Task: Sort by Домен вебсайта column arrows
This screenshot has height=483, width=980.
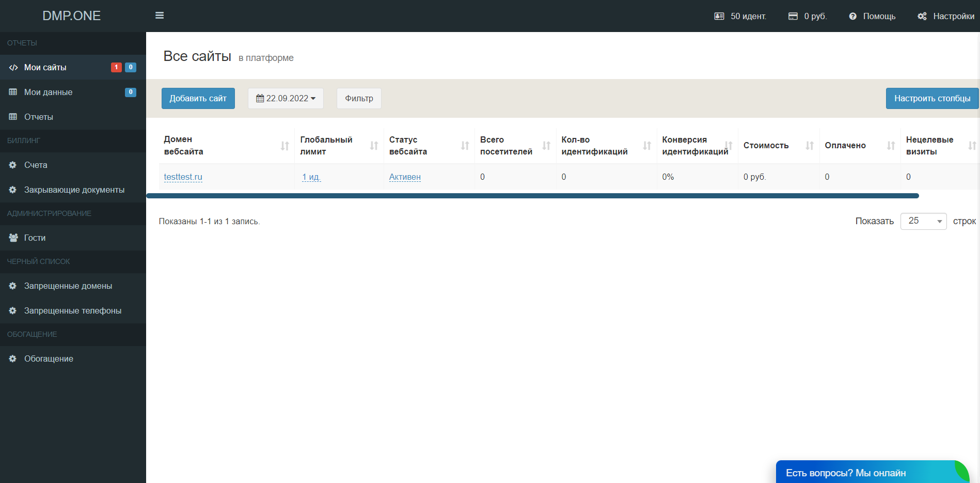Action: pos(285,146)
